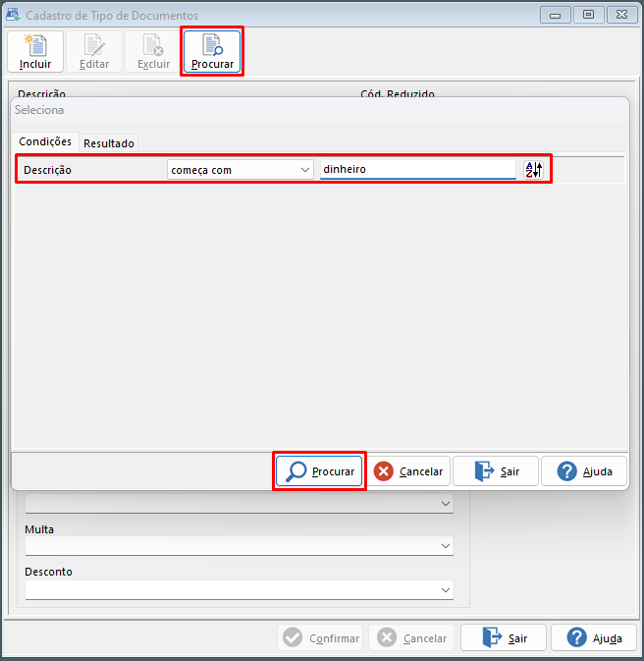Image resolution: width=644 pixels, height=661 pixels.
Task: Click the bottom Ajuda button in main window
Action: pyautogui.click(x=594, y=637)
